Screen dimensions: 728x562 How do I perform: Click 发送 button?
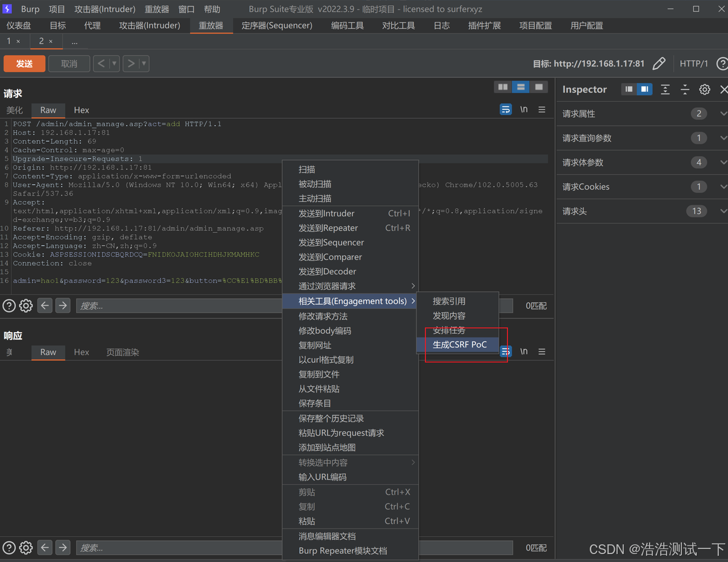coord(24,64)
